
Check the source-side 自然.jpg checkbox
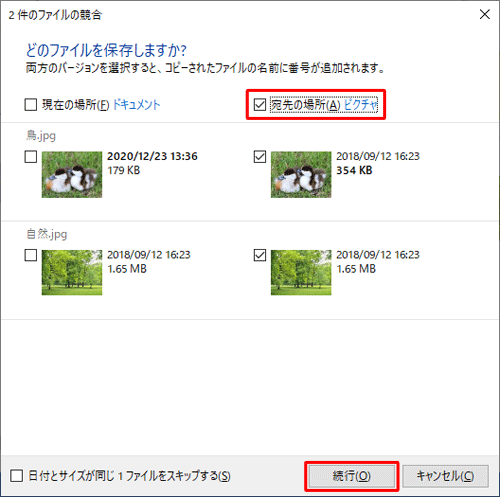31,255
